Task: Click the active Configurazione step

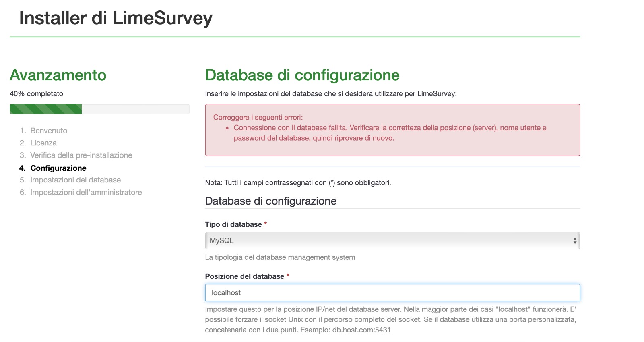Action: [58, 168]
